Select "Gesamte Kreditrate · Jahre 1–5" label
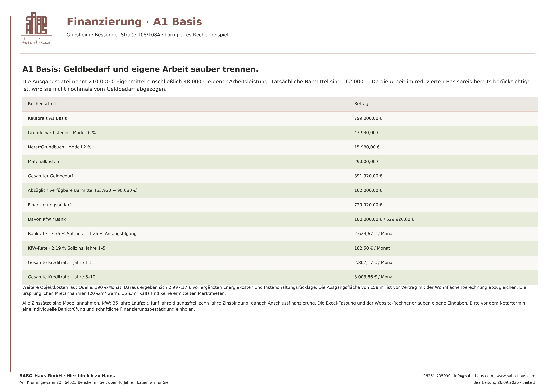This screenshot has width=555, height=392. [60, 263]
